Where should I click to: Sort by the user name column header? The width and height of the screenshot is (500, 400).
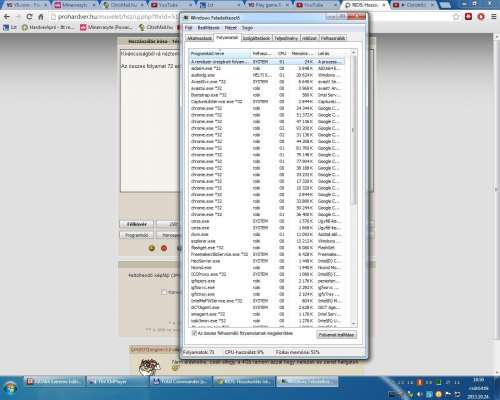pos(263,53)
